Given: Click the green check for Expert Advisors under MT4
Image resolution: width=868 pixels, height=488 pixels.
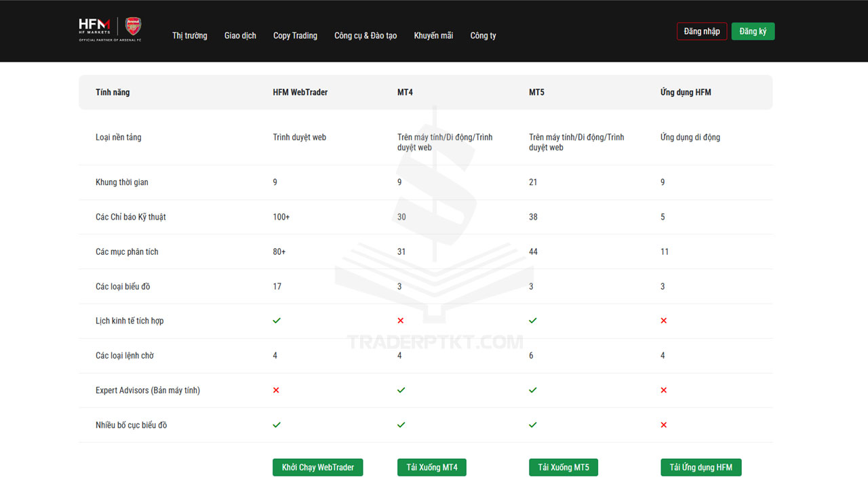Looking at the screenshot, I should tap(401, 390).
